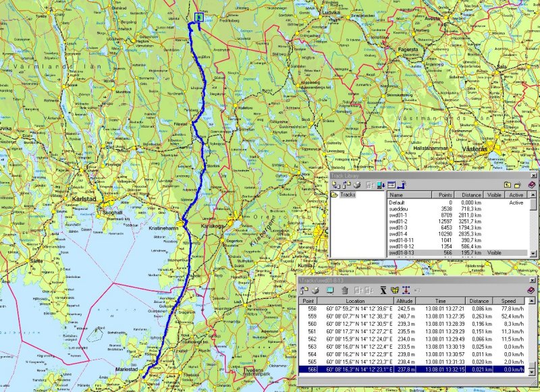The image size is (540, 392).
Task: Click the monitor icon in track points toolbar
Action: [x=329, y=291]
